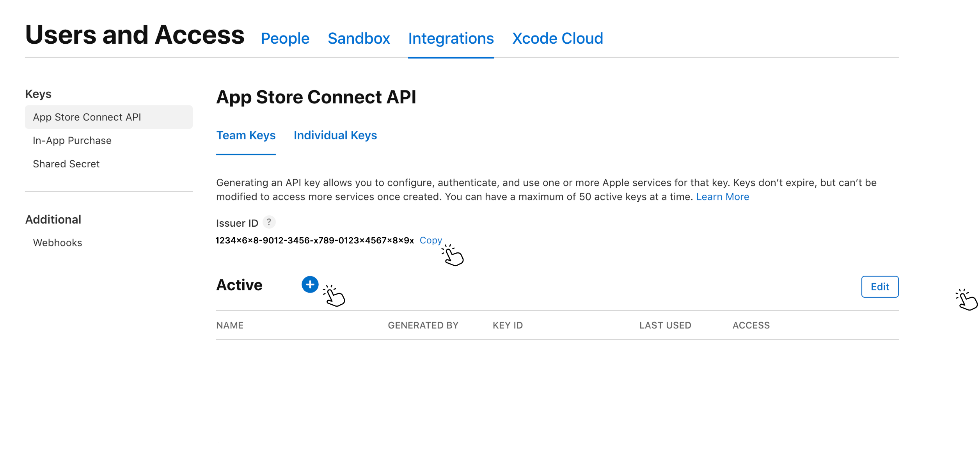Screen dimensions: 980x451
Task: Select the Team Keys tab
Action: [x=246, y=135]
